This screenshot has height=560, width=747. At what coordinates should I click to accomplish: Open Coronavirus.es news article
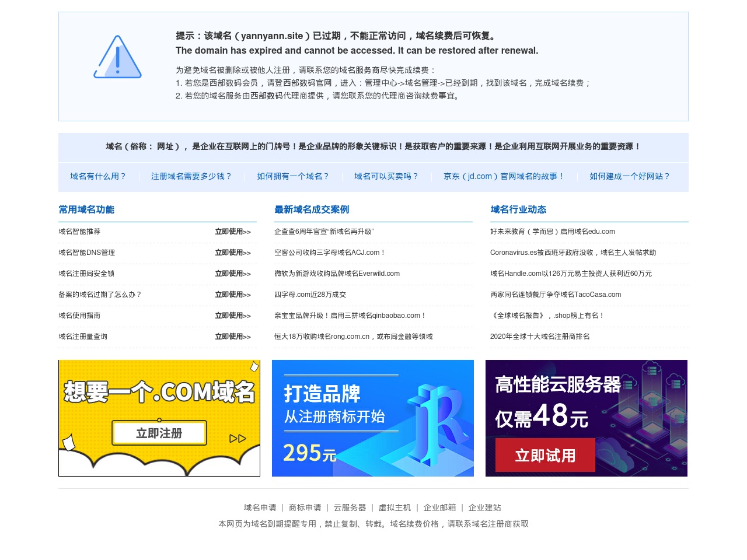coord(573,253)
